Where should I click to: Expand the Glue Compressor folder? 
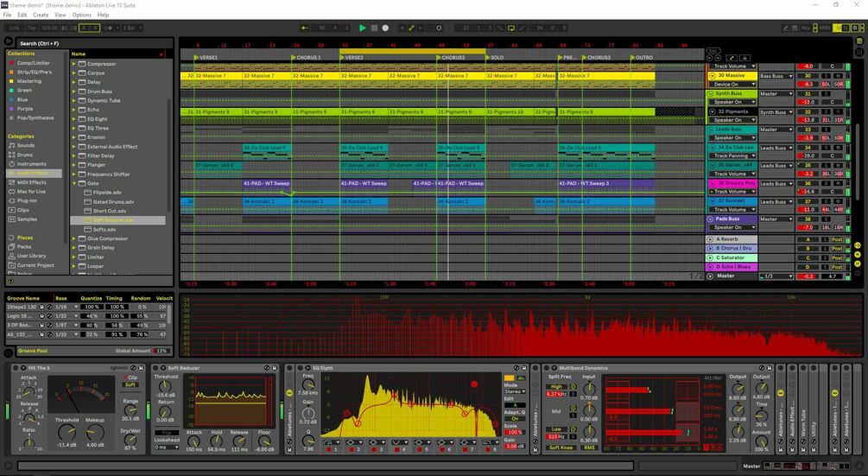point(73,238)
